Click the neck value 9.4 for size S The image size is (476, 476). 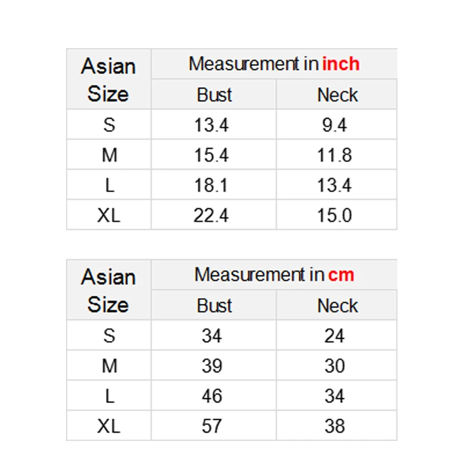(334, 125)
